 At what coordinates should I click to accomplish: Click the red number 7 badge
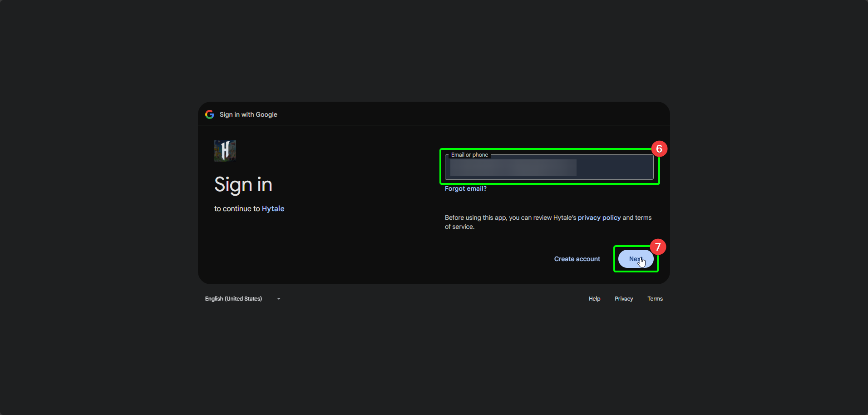click(658, 247)
